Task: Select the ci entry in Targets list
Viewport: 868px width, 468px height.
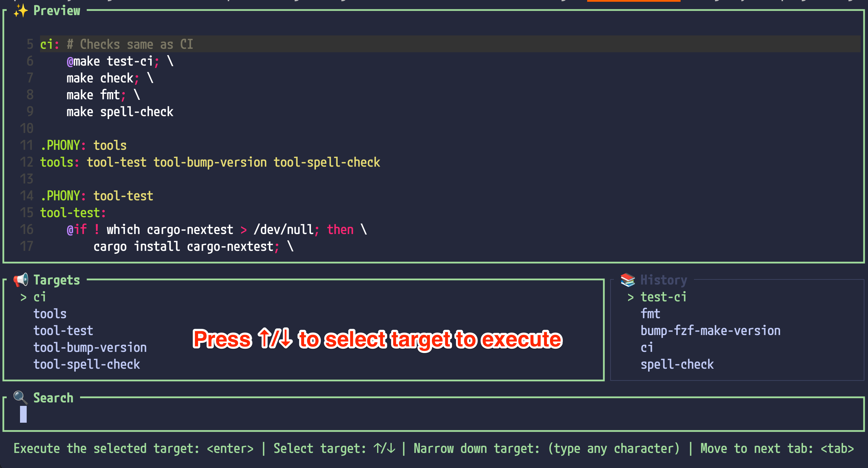Action: 40,297
